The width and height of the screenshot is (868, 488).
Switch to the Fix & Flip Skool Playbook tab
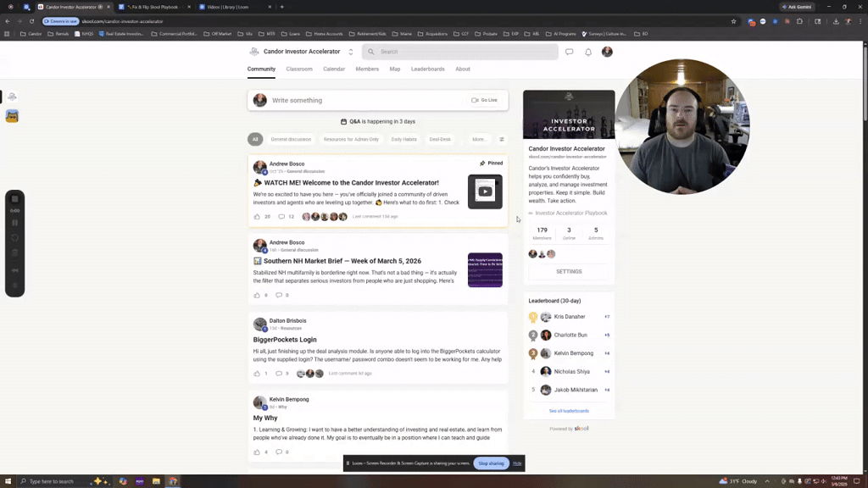[x=153, y=7]
